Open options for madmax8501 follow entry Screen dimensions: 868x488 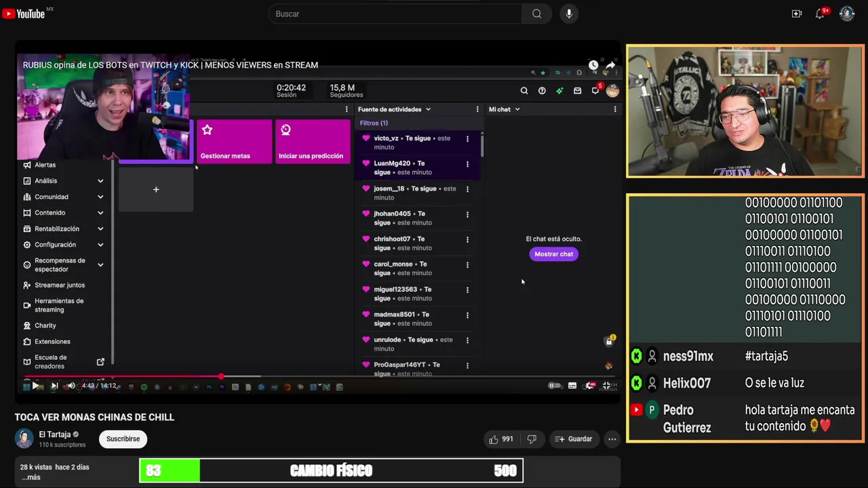point(467,315)
